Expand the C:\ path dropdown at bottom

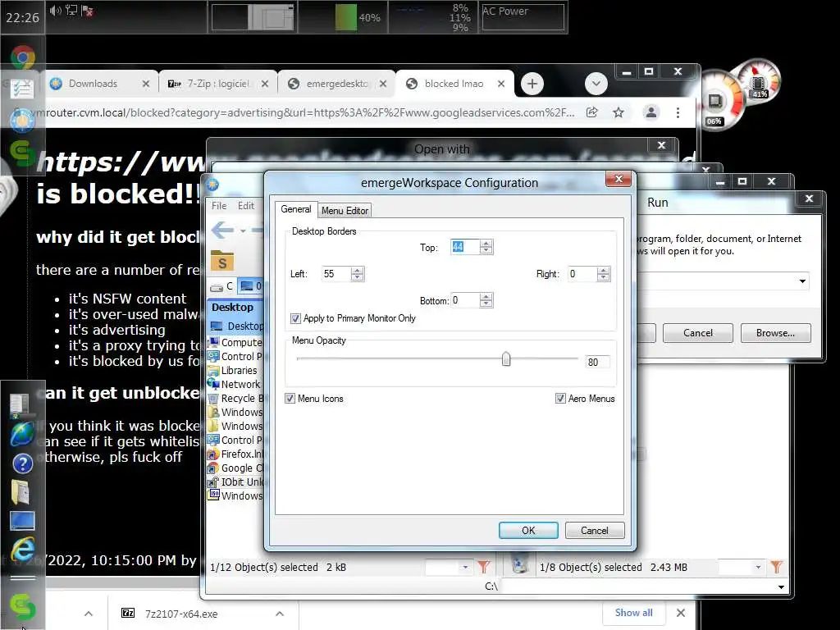coord(781,587)
